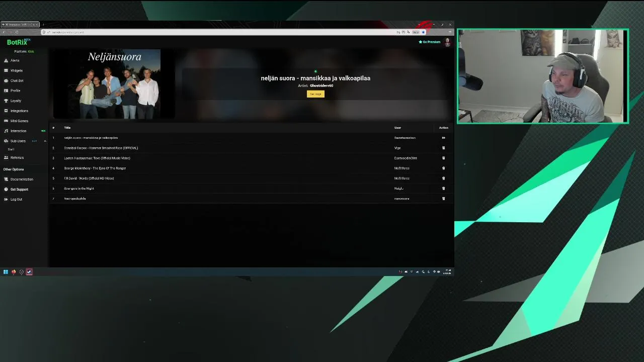This screenshot has width=644, height=362.
Task: Click the Referrals people icon
Action: coord(6,157)
